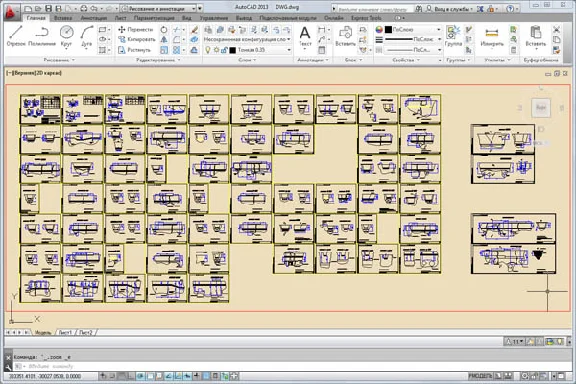Click the black layer color swatch
The width and height of the screenshot is (576, 384).
coord(233,50)
